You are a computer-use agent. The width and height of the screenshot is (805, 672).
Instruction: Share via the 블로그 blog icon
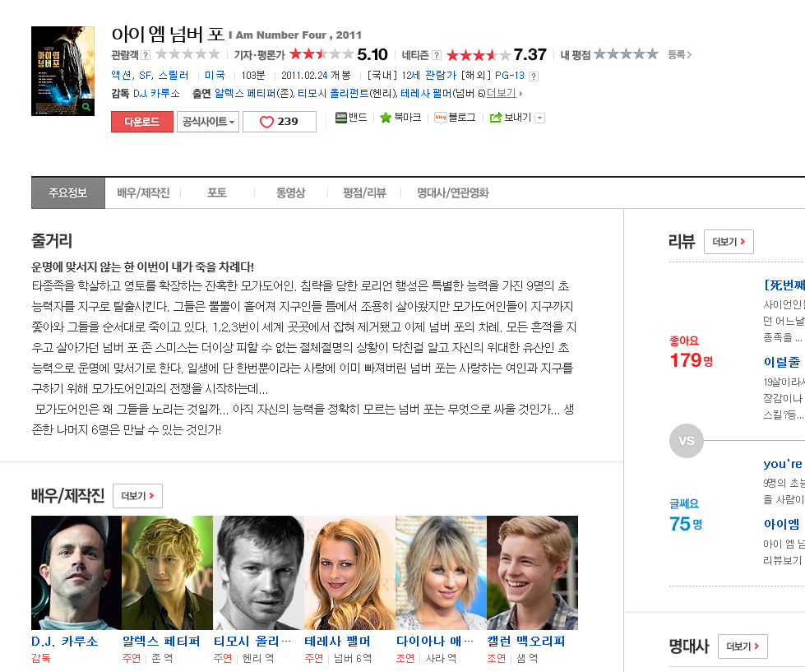click(440, 118)
